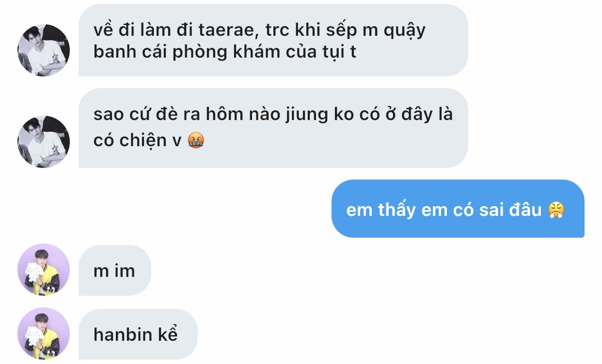Select the 'về đi làm đi taerae' message bubble
Image resolution: width=602 pixels, height=364 pixels.
tap(273, 40)
